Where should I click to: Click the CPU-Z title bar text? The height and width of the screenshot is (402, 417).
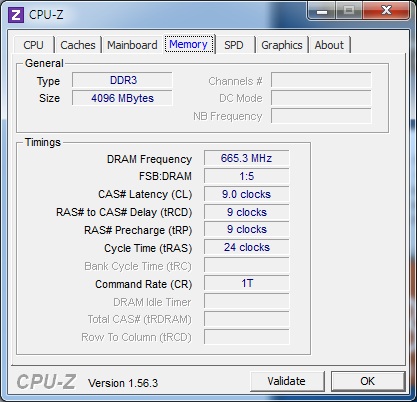46,15
